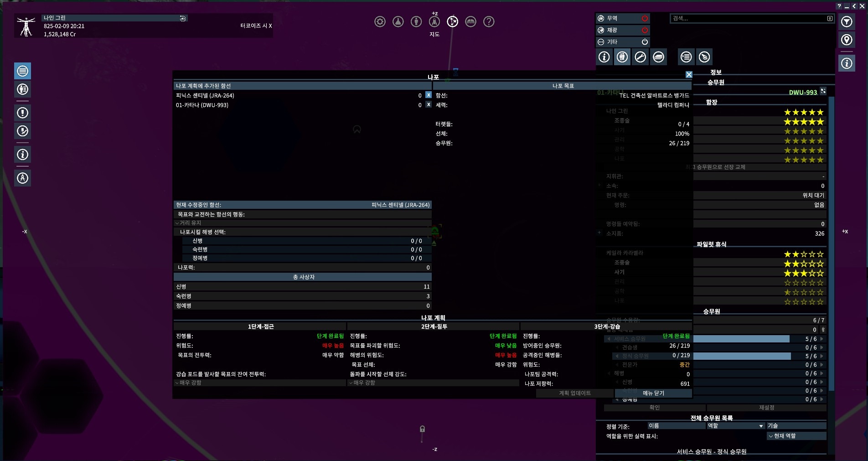
Task: Toggle the 채광 filter power button
Action: click(x=645, y=30)
